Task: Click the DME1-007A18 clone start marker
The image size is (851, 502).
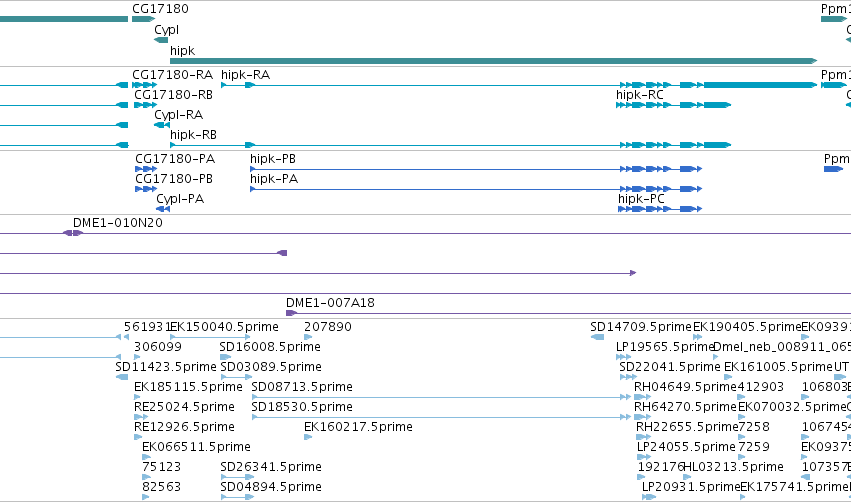Action: coord(291,313)
